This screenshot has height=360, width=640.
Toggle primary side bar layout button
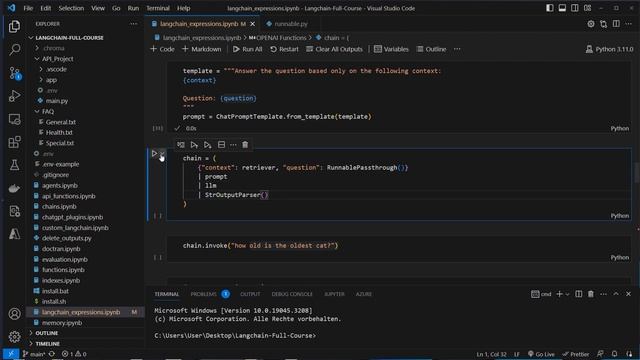point(550,8)
